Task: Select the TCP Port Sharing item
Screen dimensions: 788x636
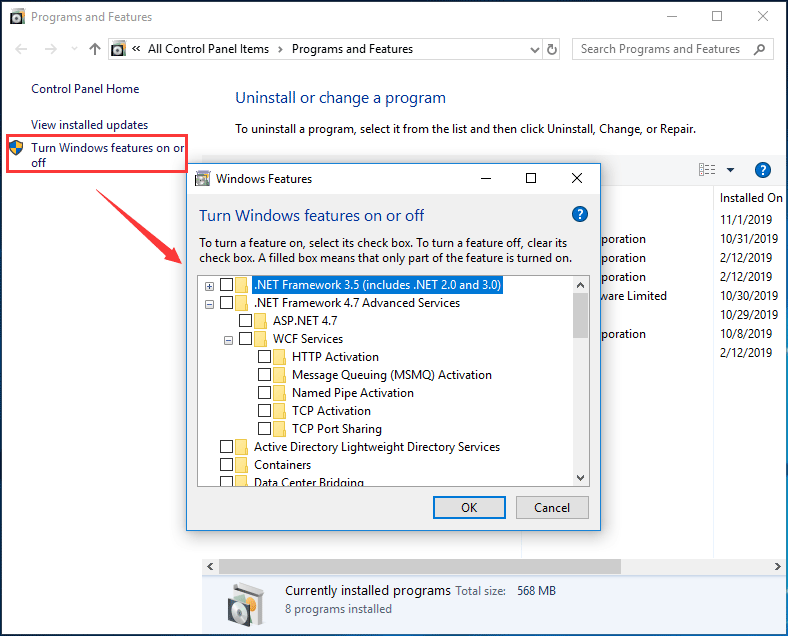Action: coord(337,429)
